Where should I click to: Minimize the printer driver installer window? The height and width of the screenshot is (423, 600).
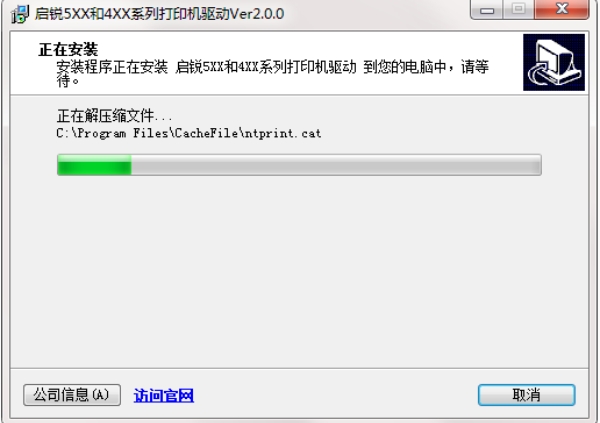[486, 10]
